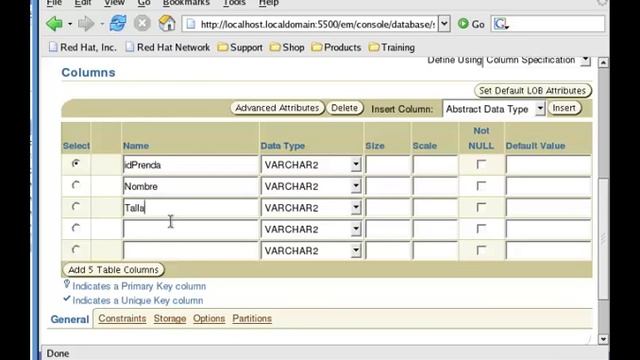The image size is (640, 360).
Task: Switch to the Constraints tab
Action: click(122, 318)
